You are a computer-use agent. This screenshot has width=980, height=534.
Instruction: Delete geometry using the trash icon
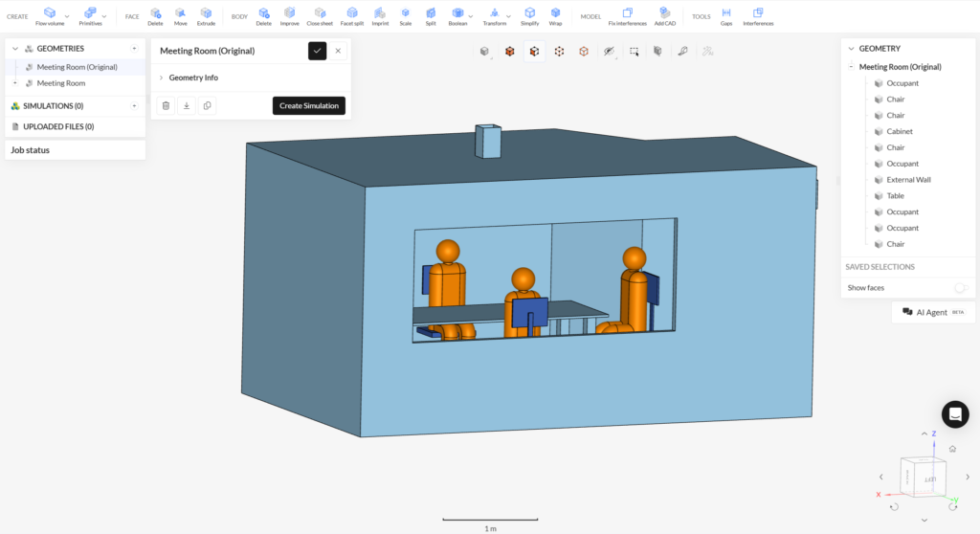click(166, 105)
